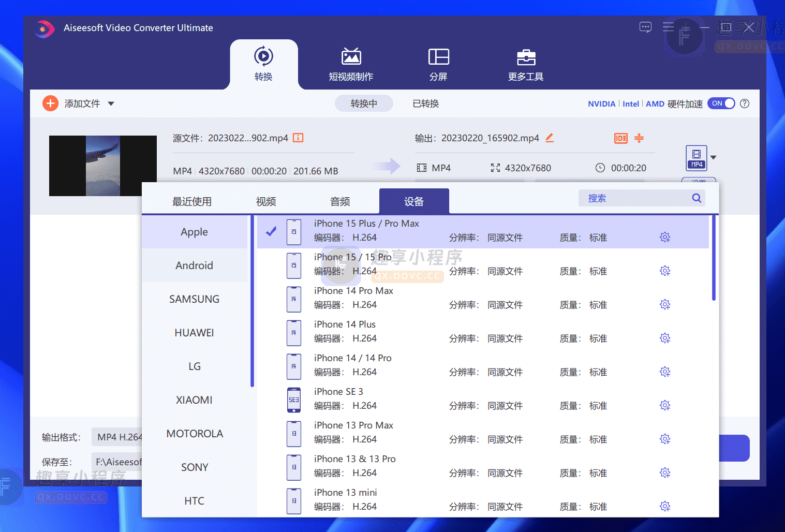Rename output file with pencil icon
The image size is (785, 532).
[550, 138]
